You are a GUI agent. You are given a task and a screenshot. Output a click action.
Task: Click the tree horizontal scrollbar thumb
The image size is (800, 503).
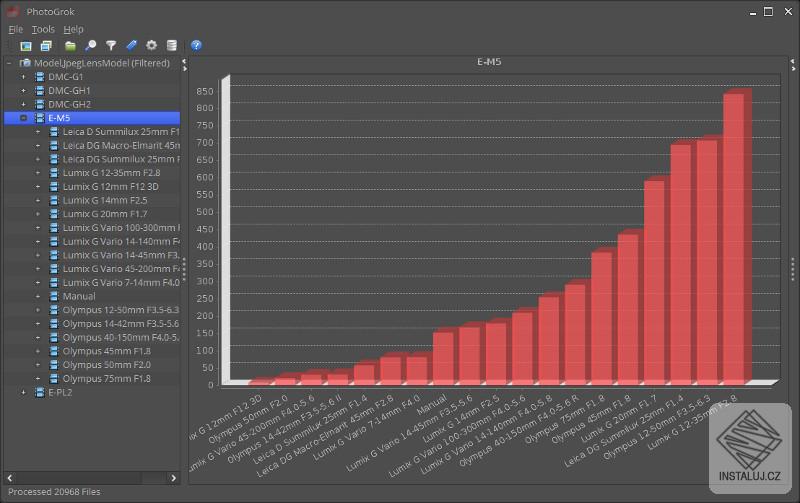pos(79,478)
